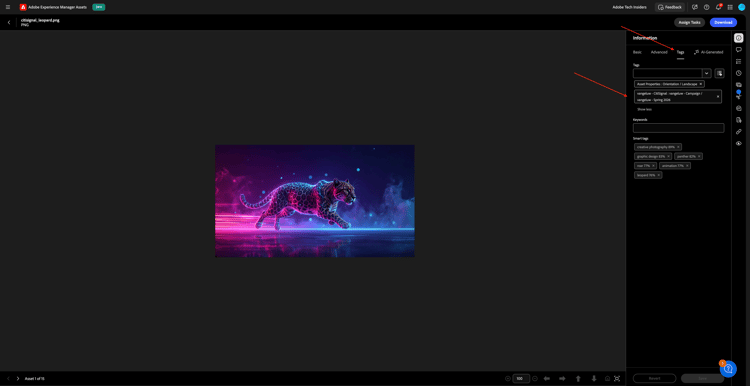This screenshot has width=750, height=386.
Task: Open the AI-Generated tab
Action: [x=708, y=52]
